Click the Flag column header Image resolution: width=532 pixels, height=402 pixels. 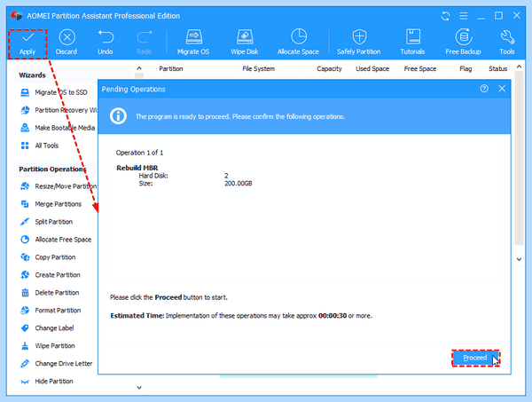coord(465,68)
